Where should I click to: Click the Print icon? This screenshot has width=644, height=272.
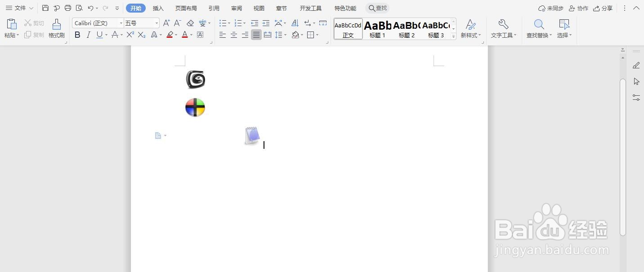tap(68, 8)
